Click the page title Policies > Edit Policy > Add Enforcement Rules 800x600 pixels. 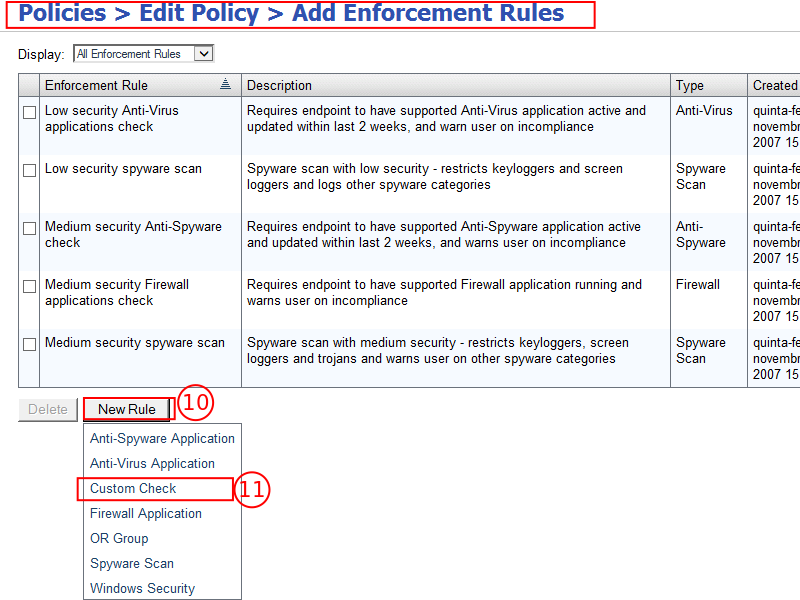click(291, 13)
